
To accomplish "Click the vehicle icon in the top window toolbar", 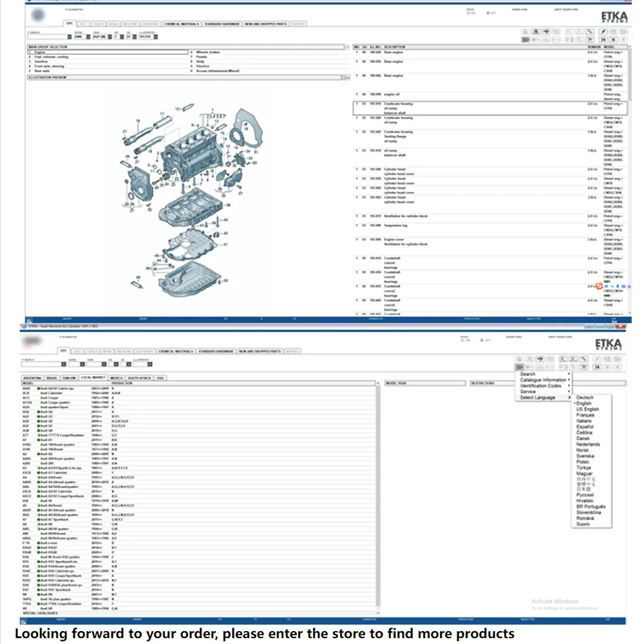I will [536, 32].
